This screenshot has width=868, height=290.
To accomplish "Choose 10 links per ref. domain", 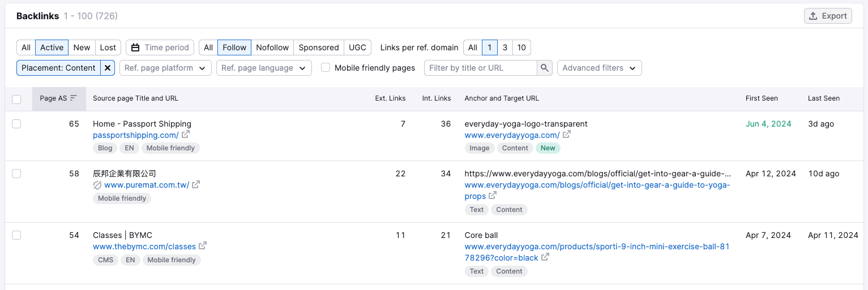I will coord(521,47).
